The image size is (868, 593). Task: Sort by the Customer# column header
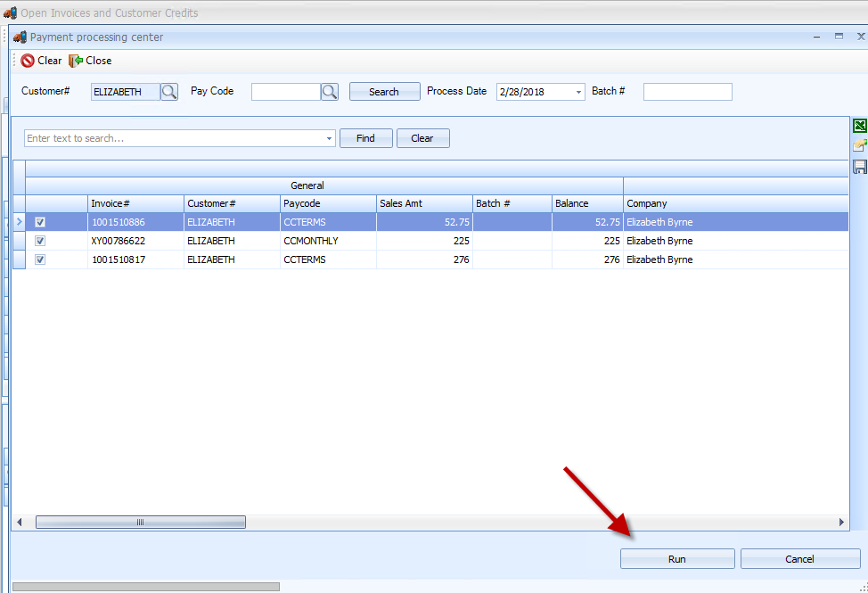click(232, 203)
